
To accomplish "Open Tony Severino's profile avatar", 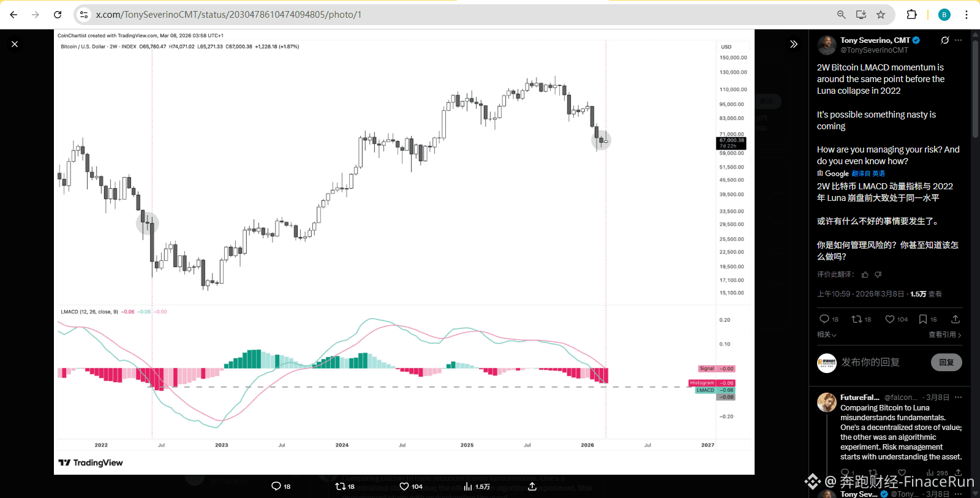I will click(x=827, y=45).
